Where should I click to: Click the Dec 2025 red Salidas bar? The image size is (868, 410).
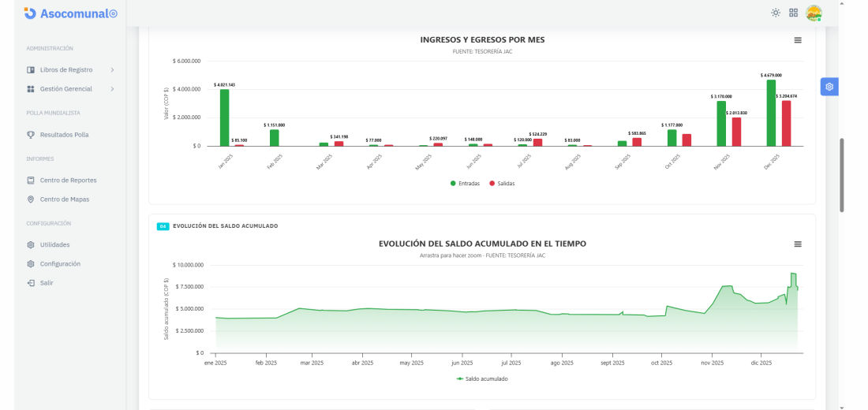(786, 123)
